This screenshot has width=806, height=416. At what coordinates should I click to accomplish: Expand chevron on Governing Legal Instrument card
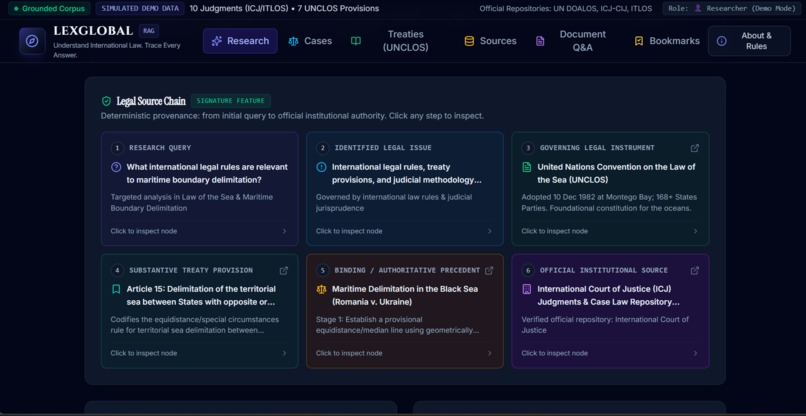pos(695,231)
